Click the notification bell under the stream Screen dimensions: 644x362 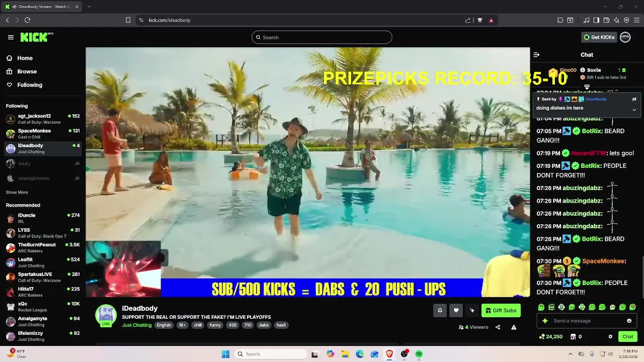pos(440,310)
